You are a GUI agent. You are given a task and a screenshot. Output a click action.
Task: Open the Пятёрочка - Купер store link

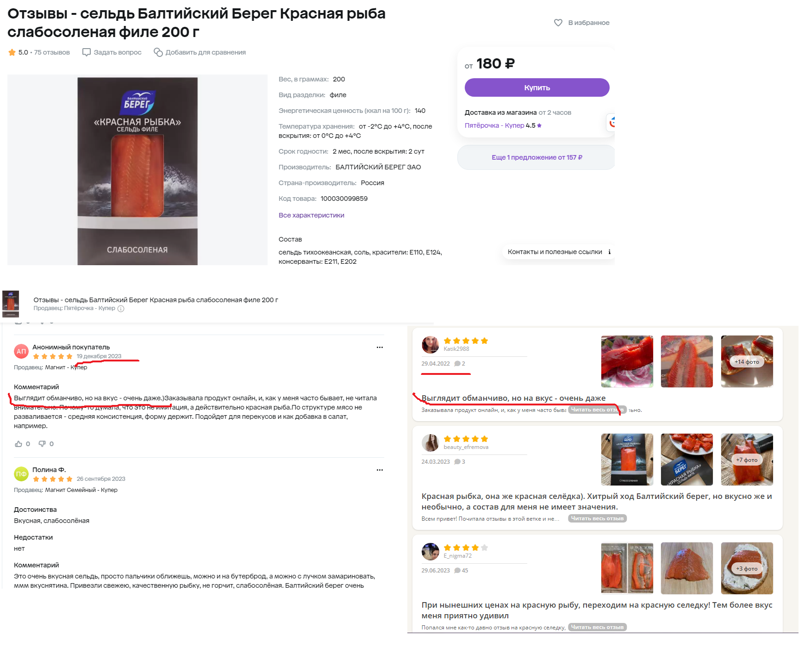(494, 125)
